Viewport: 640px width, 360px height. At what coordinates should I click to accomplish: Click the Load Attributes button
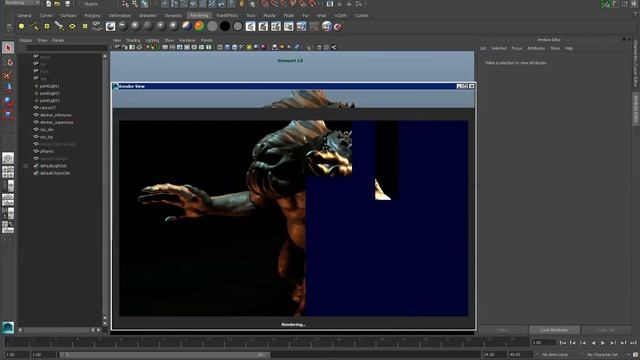pyautogui.click(x=554, y=330)
